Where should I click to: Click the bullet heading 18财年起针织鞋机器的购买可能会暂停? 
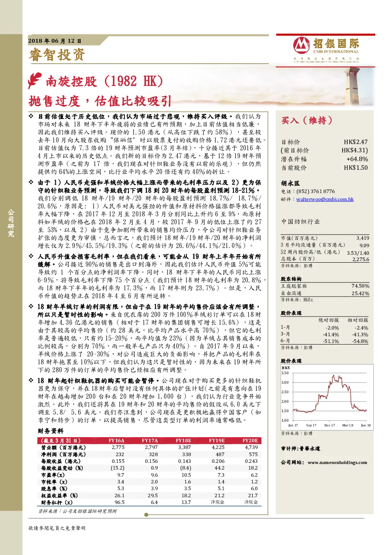tap(99, 381)
